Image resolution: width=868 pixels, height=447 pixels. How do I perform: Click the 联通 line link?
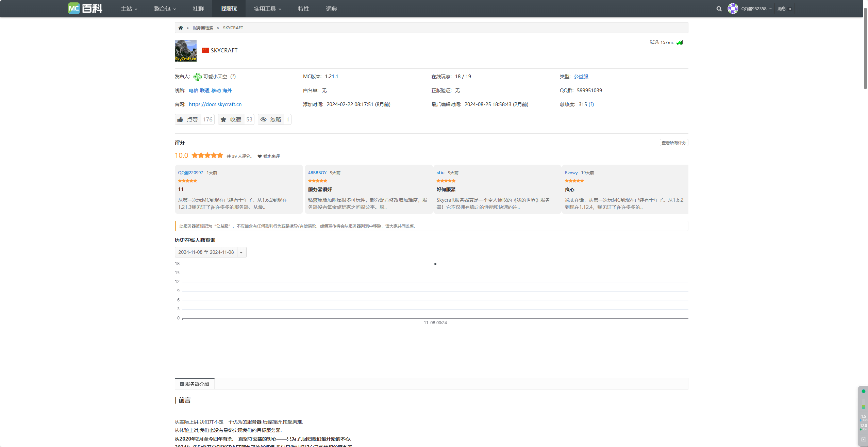(x=205, y=90)
